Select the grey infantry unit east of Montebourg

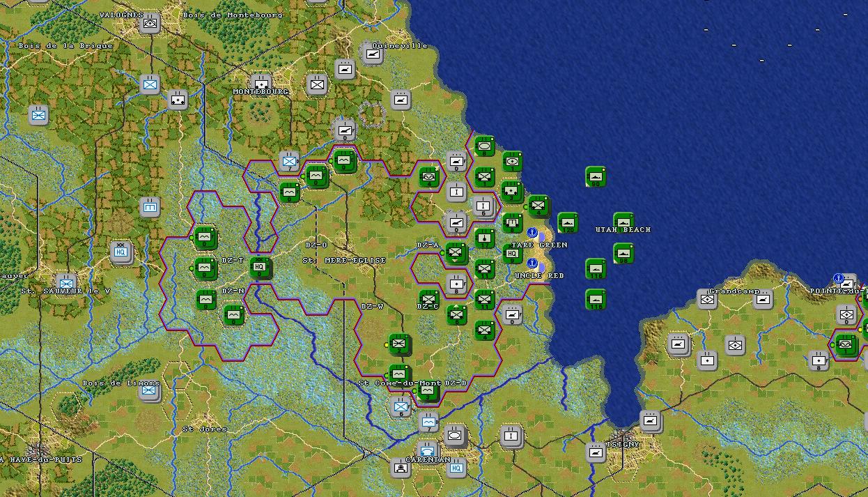tap(317, 85)
